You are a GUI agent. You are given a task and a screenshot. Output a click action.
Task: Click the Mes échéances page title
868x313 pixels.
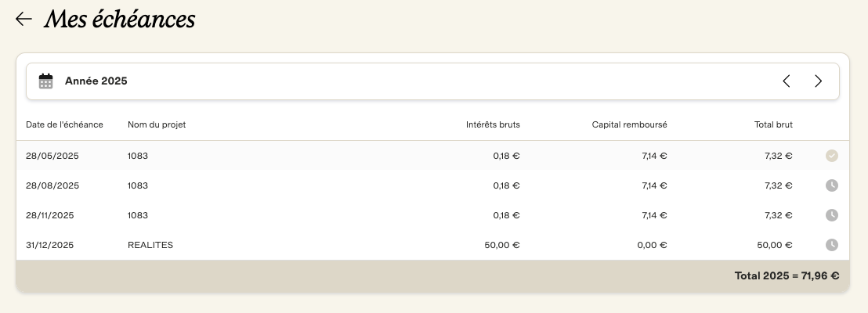pyautogui.click(x=120, y=20)
